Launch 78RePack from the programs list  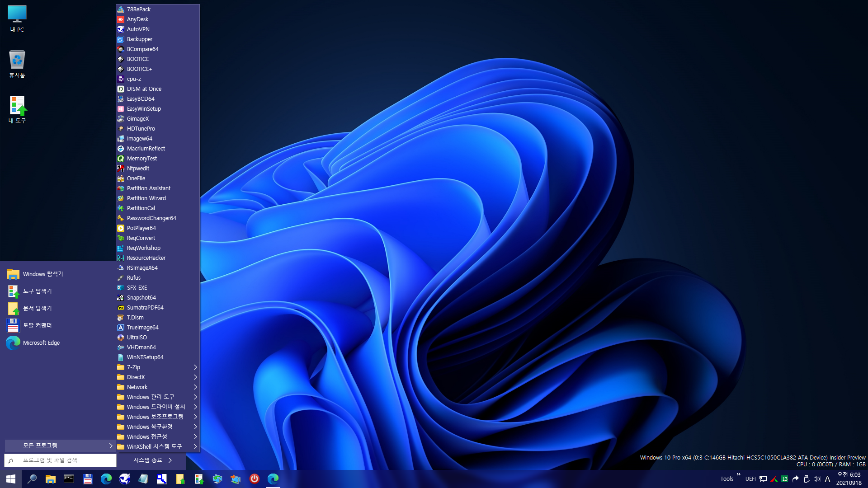point(157,9)
